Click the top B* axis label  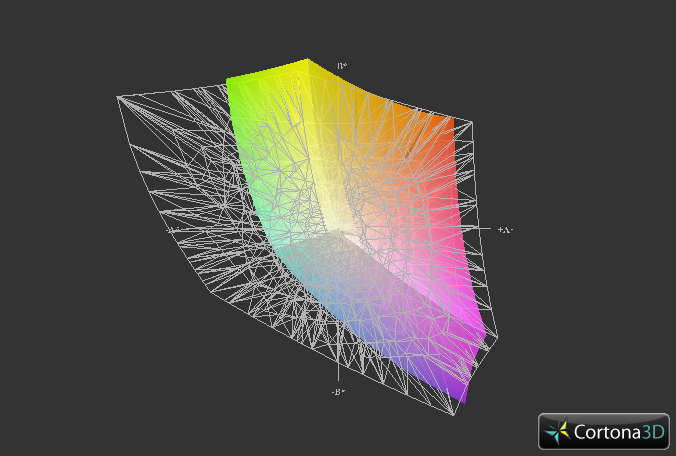[342, 66]
